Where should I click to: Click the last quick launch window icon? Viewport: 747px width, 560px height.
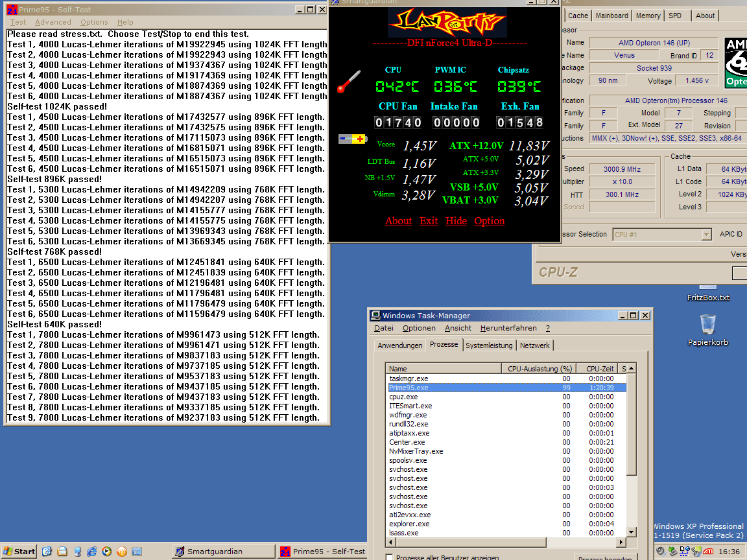pos(137,552)
